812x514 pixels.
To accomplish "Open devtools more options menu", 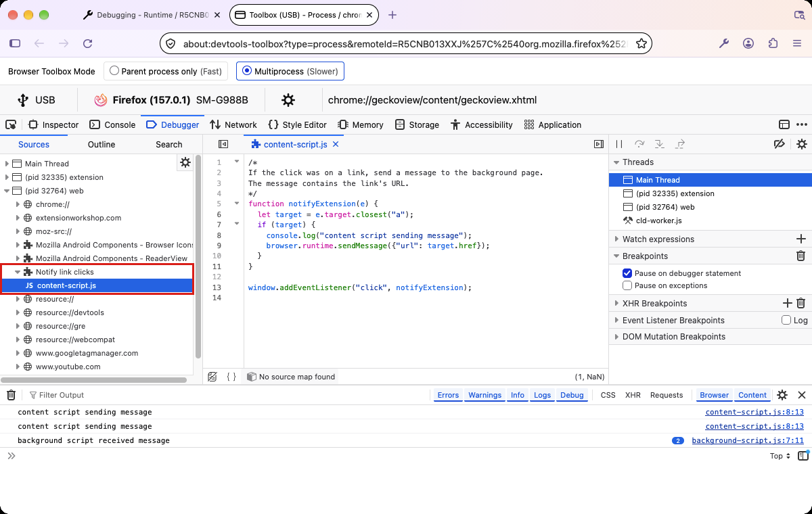I will 802,124.
